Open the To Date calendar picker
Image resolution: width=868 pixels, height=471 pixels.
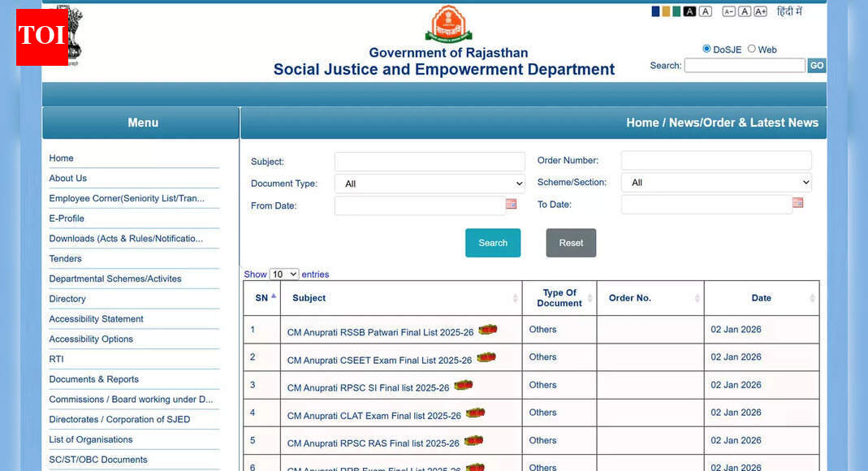(797, 202)
